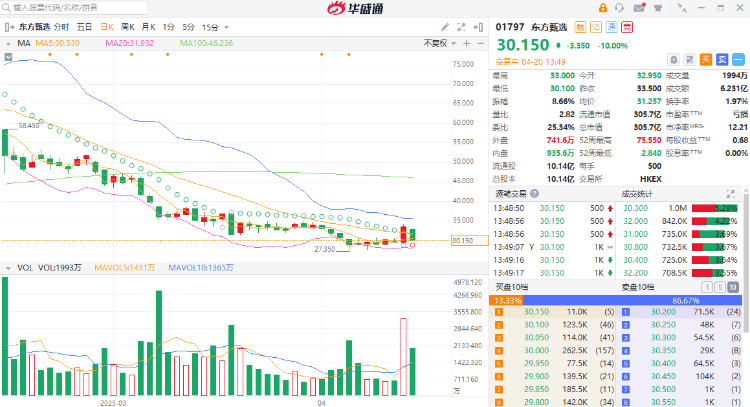The width and height of the screenshot is (750, 407).
Task: Switch to 5分 chart period
Action: (188, 27)
